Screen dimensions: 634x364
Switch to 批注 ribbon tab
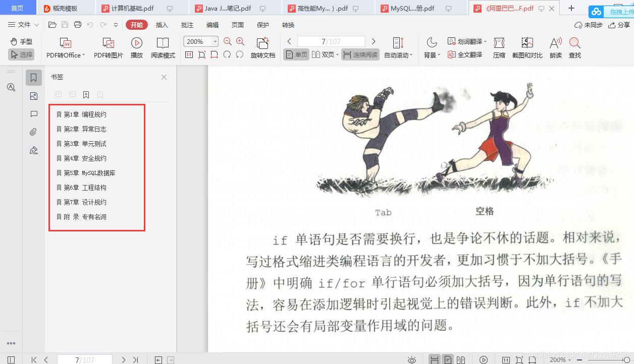(187, 25)
